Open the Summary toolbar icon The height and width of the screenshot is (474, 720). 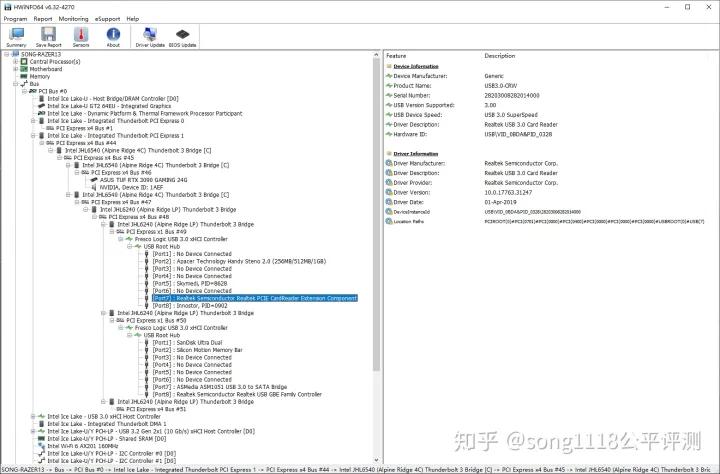pos(17,37)
